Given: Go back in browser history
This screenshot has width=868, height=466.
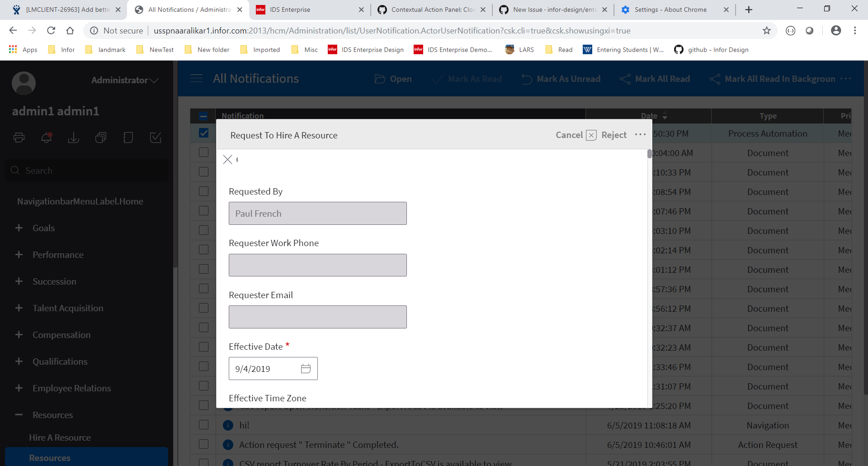Looking at the screenshot, I should pyautogui.click(x=13, y=30).
